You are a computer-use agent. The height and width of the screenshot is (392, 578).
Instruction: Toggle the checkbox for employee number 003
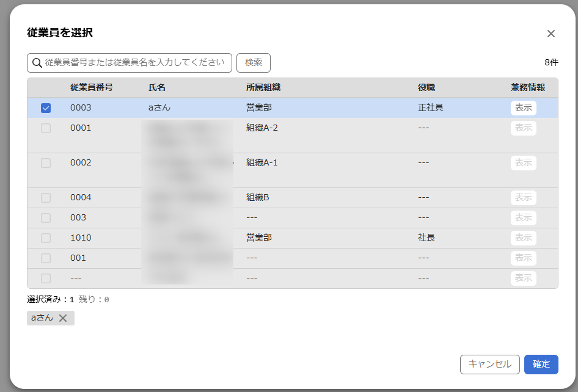point(46,218)
